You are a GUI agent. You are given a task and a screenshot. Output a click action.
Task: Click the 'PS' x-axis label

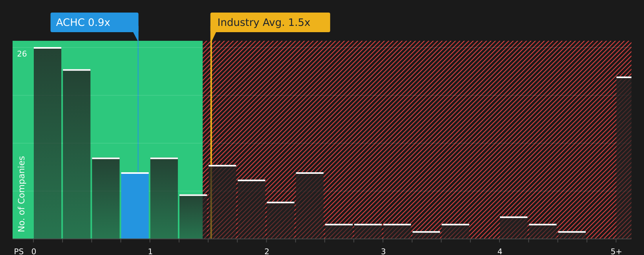[19, 251]
